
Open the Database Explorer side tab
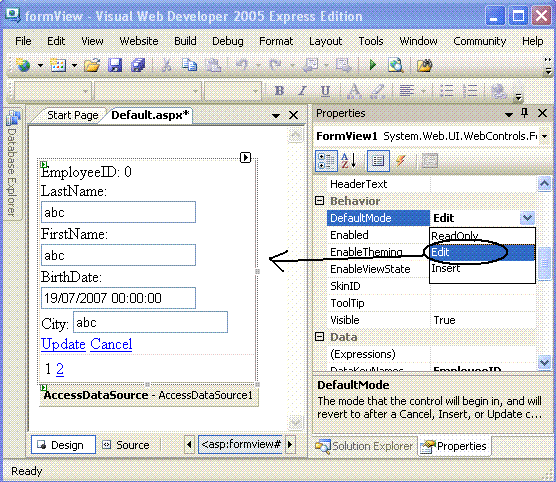(13, 164)
